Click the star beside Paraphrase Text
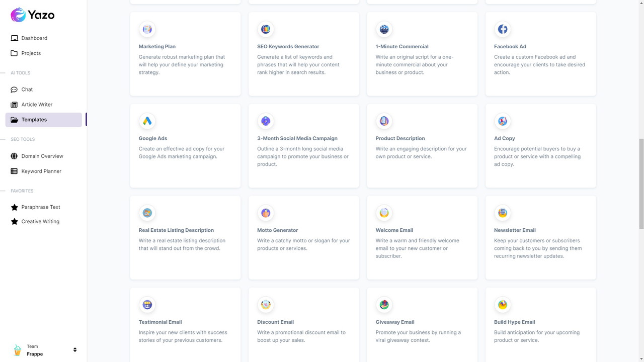This screenshot has width=644, height=362. tap(14, 207)
